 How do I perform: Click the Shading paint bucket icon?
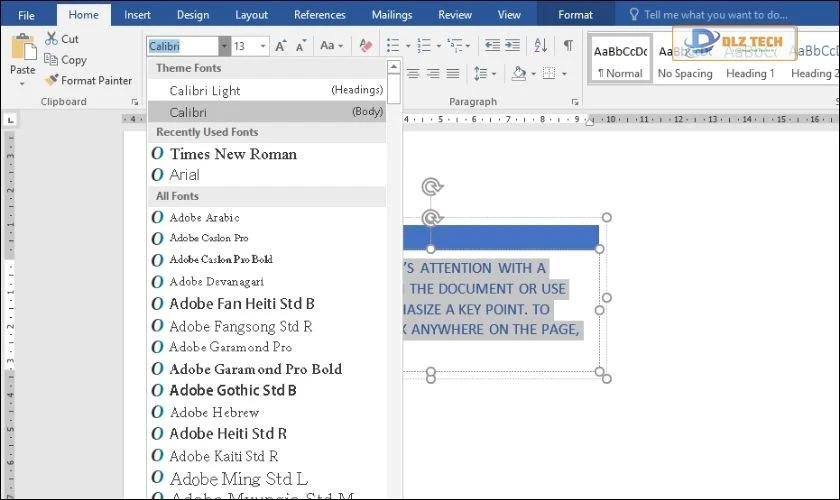coord(518,74)
